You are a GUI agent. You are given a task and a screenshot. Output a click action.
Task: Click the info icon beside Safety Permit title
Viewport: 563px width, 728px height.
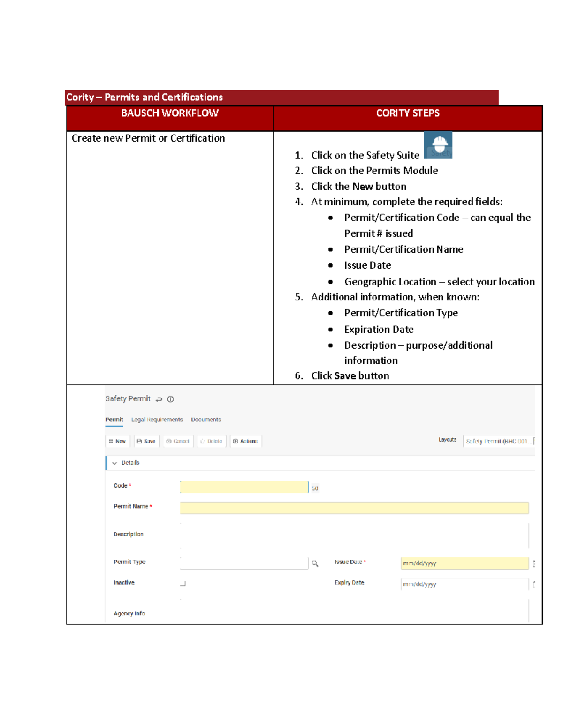(x=170, y=399)
